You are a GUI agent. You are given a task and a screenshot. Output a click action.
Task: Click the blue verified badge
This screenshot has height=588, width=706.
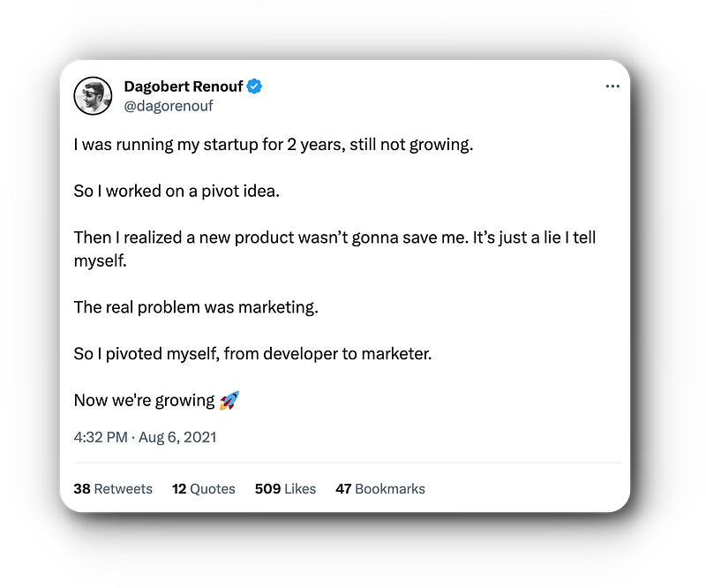(255, 87)
